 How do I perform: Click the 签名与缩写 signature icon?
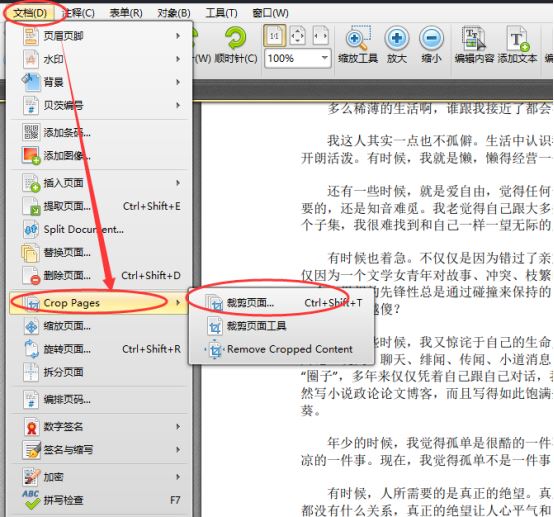[x=32, y=450]
